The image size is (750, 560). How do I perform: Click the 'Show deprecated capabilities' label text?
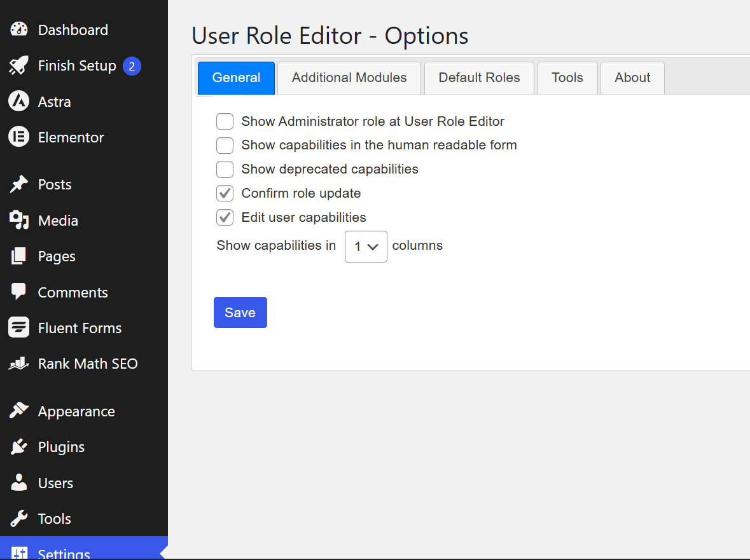tap(330, 169)
